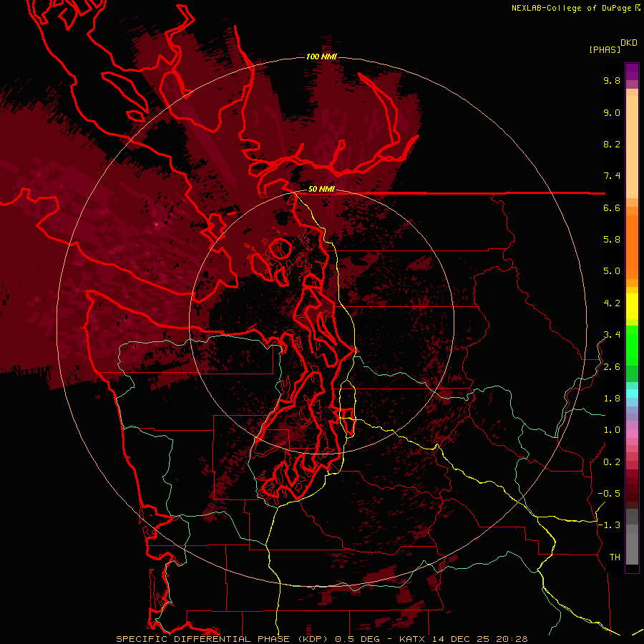Screen dimensions: 644x644
Task: Click the 9.0 scale value
Action: click(612, 112)
